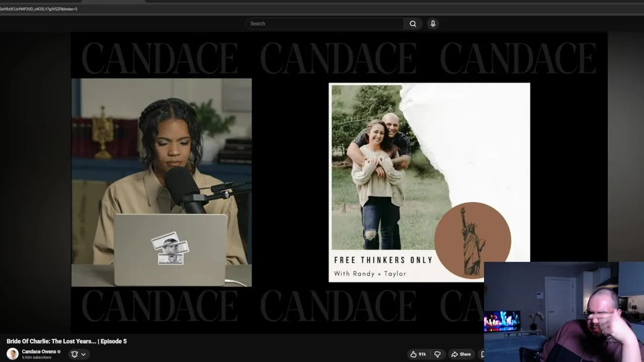The height and width of the screenshot is (362, 644).
Task: Click the Free Thinkers Only podcast image
Action: (429, 183)
